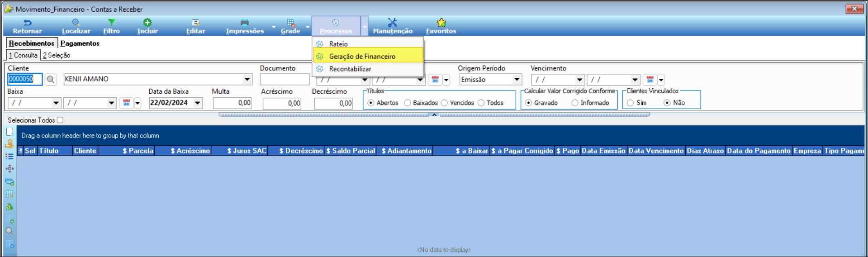Click the coins-in-hand sidebar icon
The image size is (868, 257).
tap(9, 144)
